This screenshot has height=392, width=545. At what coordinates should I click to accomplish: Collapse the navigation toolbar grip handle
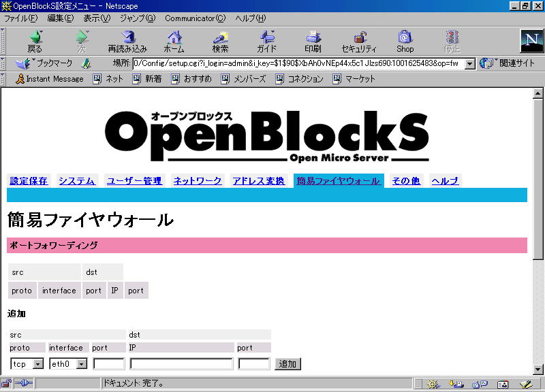pyautogui.click(x=3, y=41)
